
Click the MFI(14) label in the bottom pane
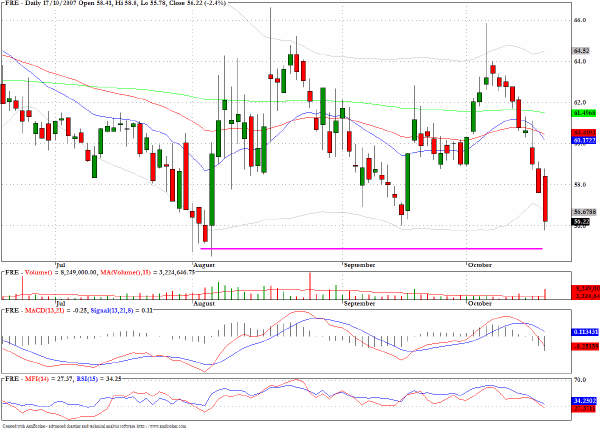click(36, 378)
